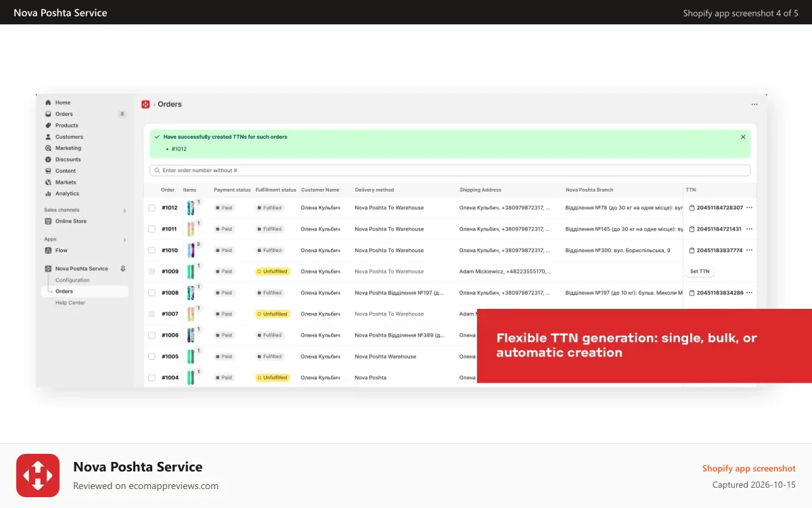Screen dimensions: 812x508
Task: Expand the Sales channels section chevron
Action: pos(125,211)
